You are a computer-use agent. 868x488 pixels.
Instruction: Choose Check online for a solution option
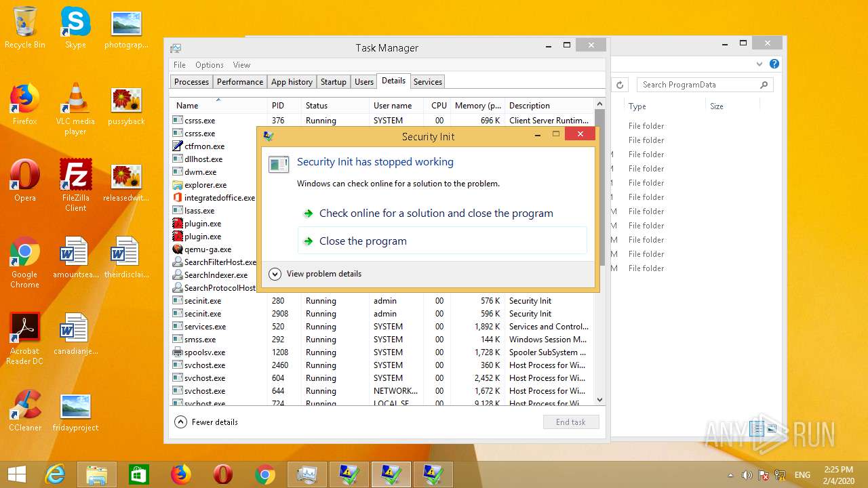(x=442, y=213)
